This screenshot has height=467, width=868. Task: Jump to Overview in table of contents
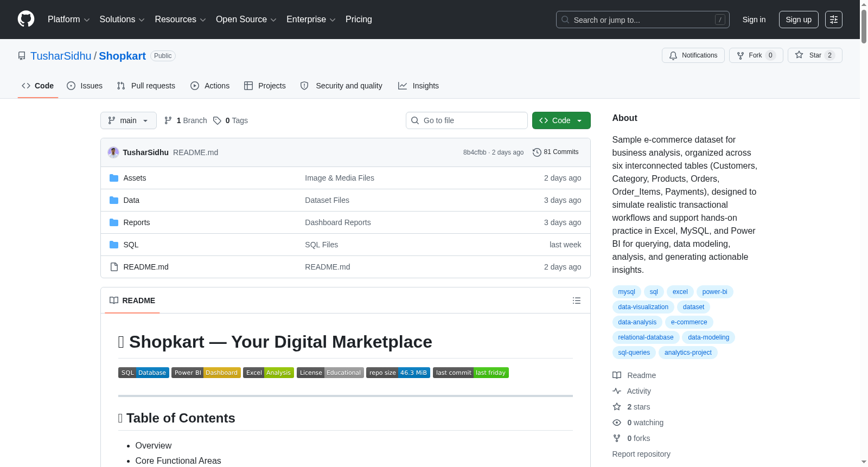154,445
